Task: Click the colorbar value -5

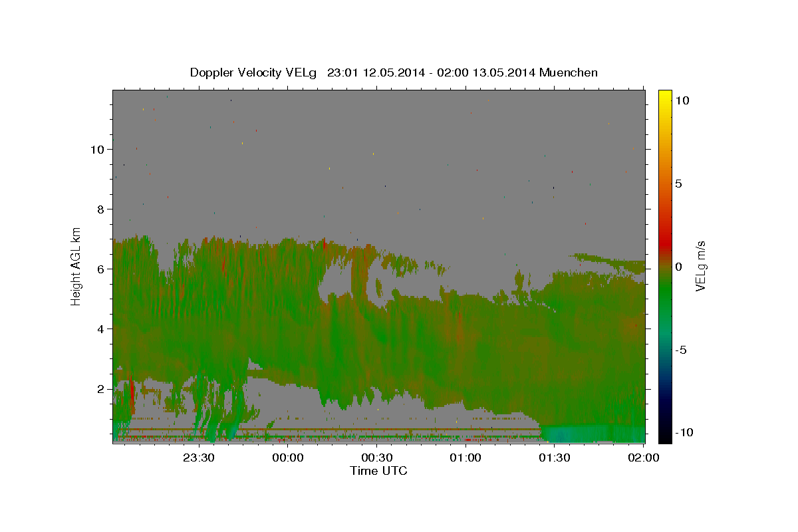Action: [x=681, y=350]
